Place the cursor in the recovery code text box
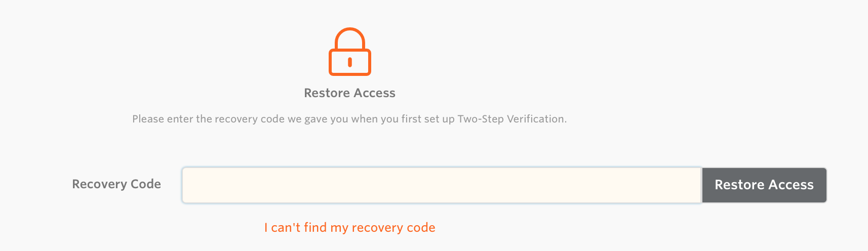The width and height of the screenshot is (868, 251). pos(442,185)
